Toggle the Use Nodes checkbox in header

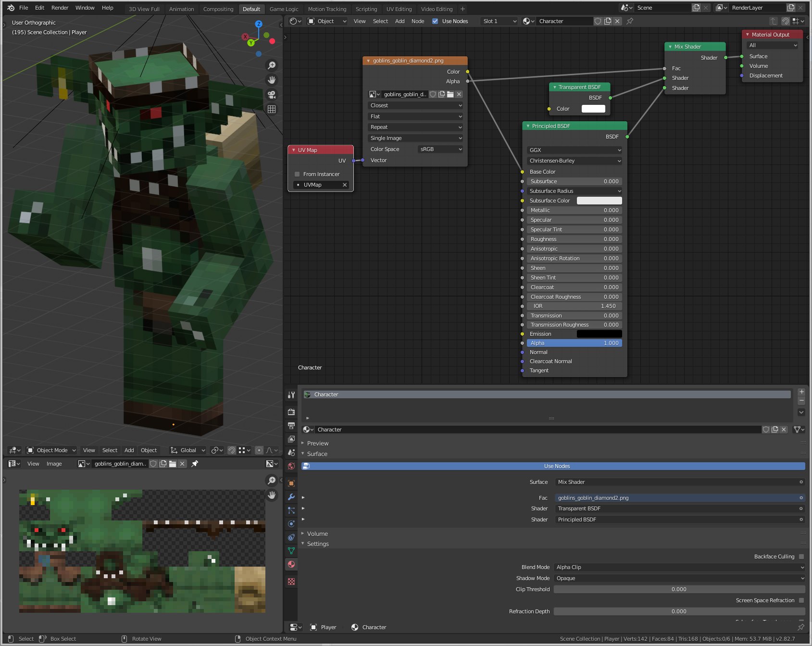pyautogui.click(x=435, y=21)
